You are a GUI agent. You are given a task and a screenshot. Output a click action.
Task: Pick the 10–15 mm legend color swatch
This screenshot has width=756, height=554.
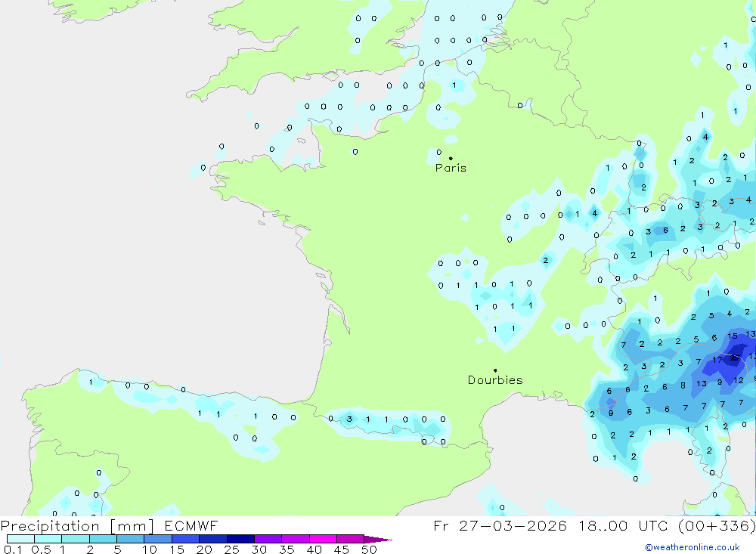pos(158,539)
